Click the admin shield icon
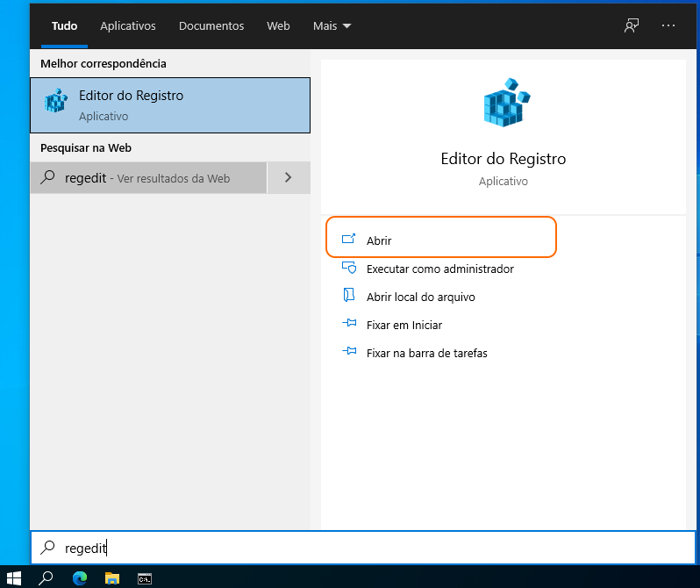 [349, 267]
